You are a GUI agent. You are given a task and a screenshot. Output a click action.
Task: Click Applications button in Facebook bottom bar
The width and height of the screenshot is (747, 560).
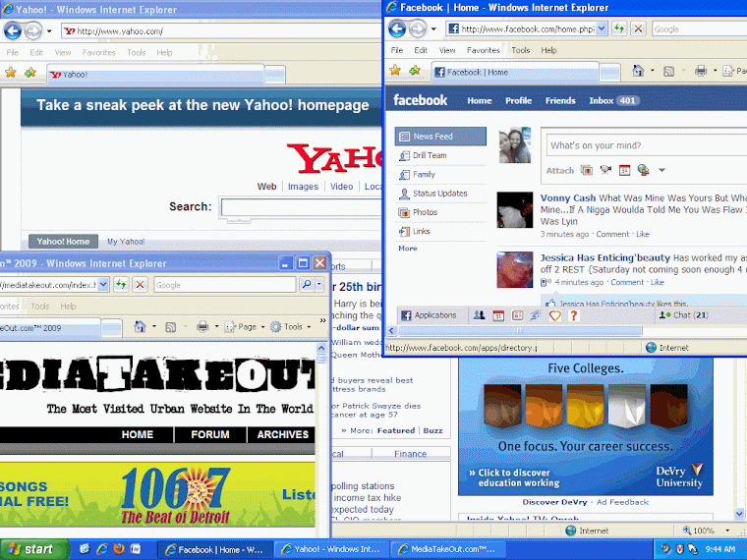(429, 315)
